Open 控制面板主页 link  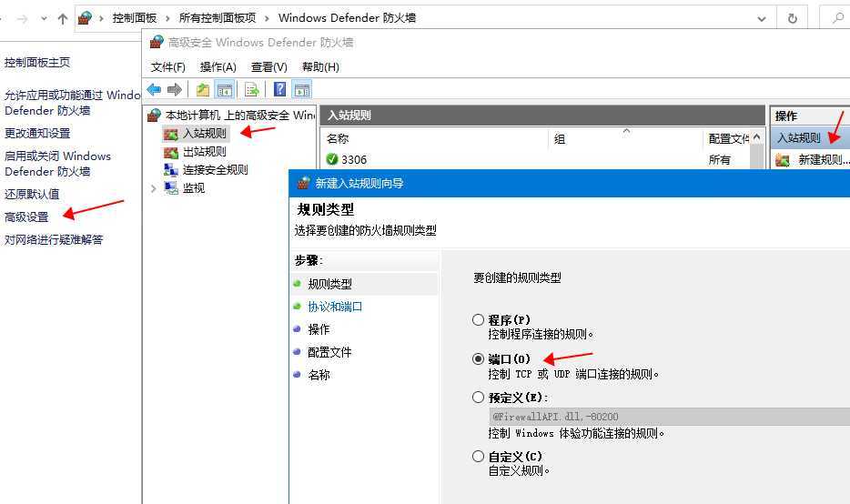(37, 63)
